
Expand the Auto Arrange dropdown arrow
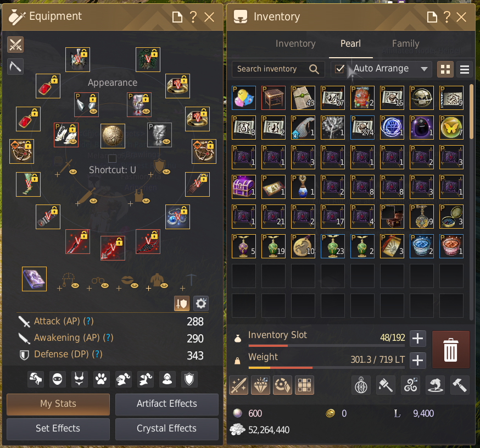point(424,69)
